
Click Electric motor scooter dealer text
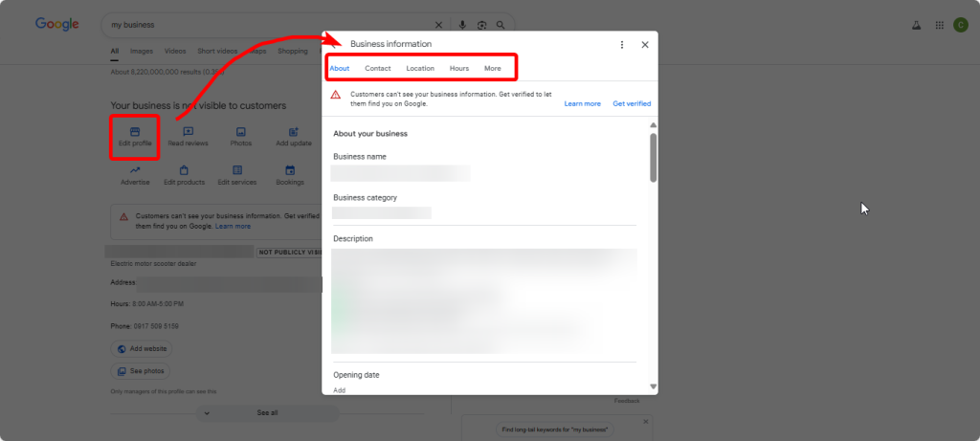pos(153,264)
